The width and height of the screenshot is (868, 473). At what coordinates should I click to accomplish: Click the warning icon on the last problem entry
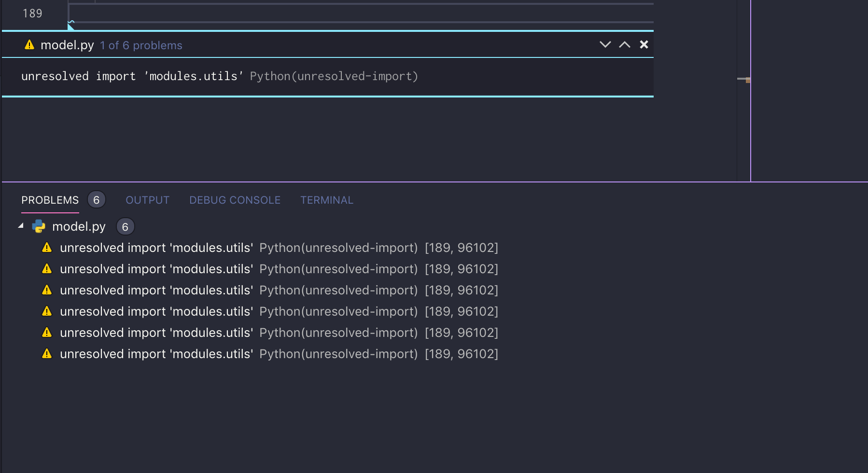47,353
